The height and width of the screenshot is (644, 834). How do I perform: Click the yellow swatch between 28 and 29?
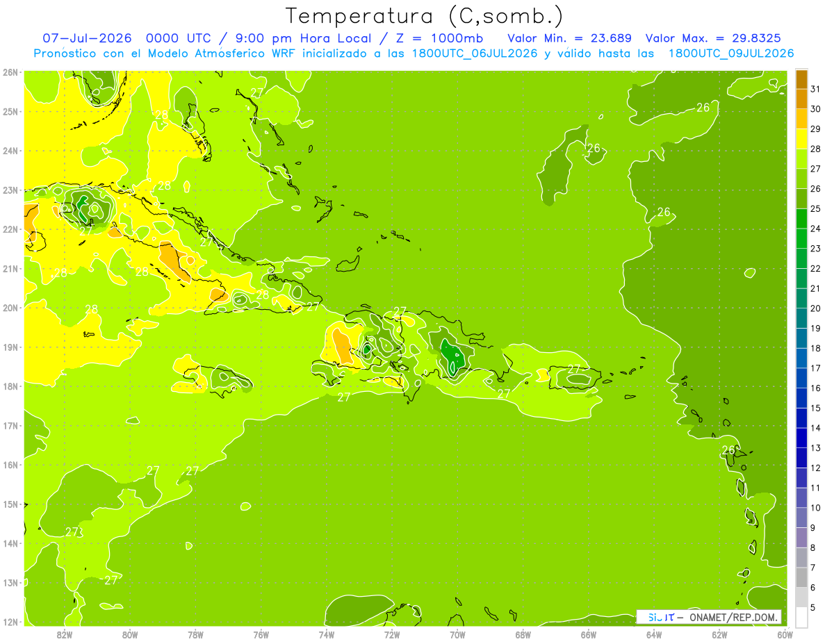click(x=801, y=139)
